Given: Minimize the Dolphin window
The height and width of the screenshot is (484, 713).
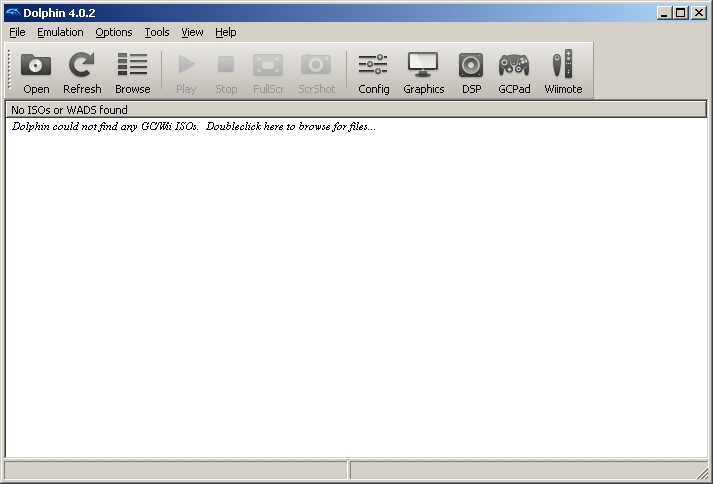Looking at the screenshot, I should pos(664,13).
